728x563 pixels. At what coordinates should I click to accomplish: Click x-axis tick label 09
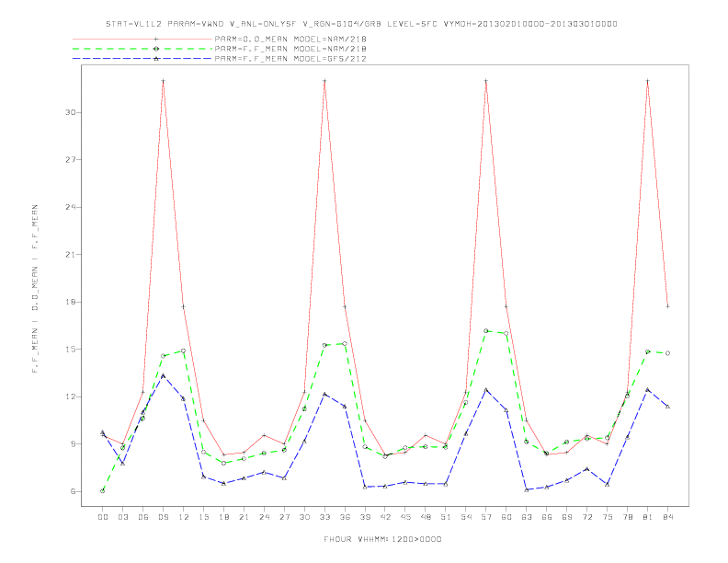coord(163,517)
